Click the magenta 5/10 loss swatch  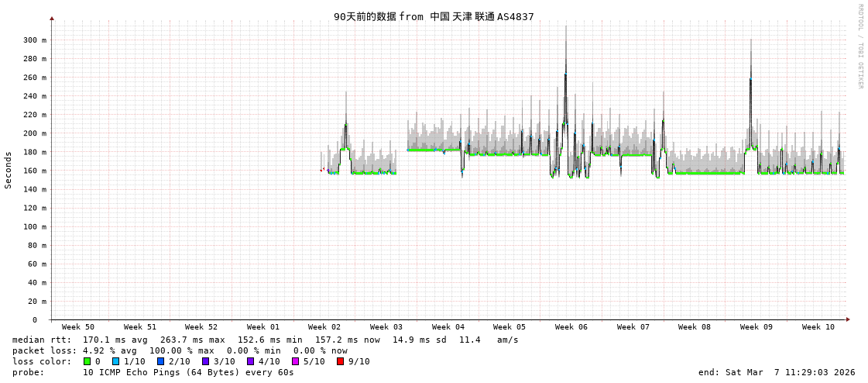[295, 361]
